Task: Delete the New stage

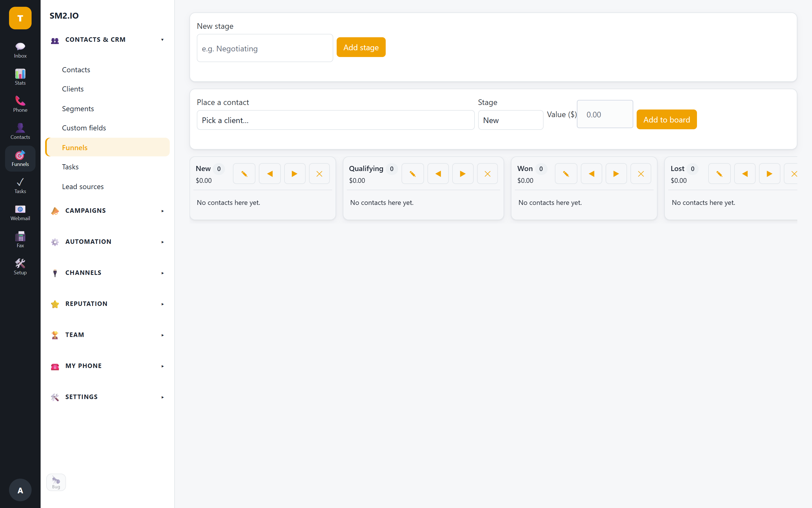Action: pyautogui.click(x=319, y=174)
